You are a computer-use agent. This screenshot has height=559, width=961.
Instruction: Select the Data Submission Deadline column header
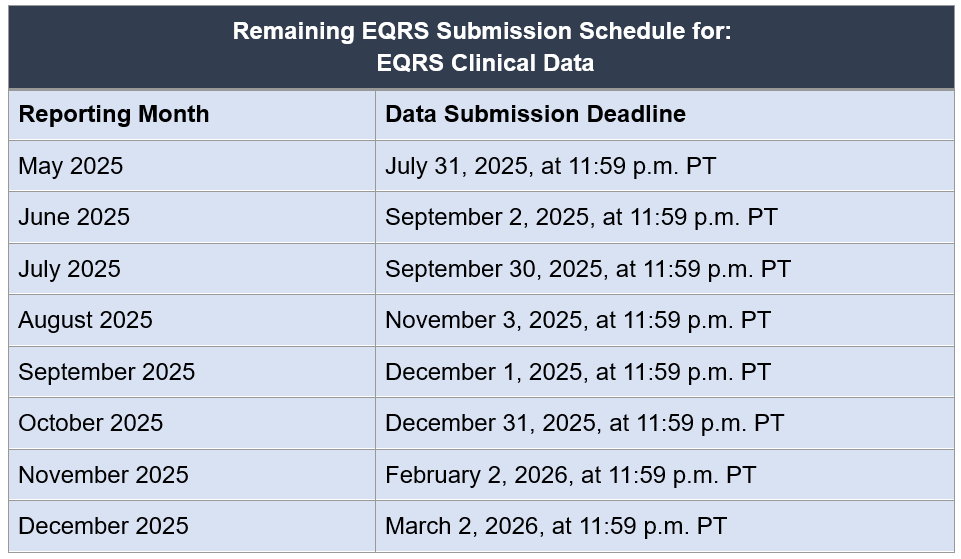[x=665, y=115]
